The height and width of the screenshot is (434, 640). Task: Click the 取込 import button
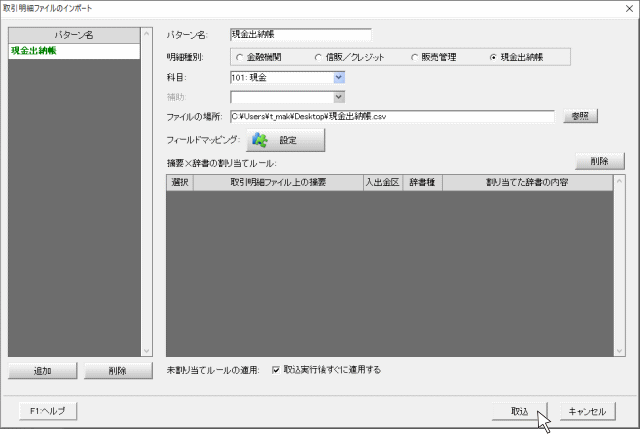(x=520, y=411)
